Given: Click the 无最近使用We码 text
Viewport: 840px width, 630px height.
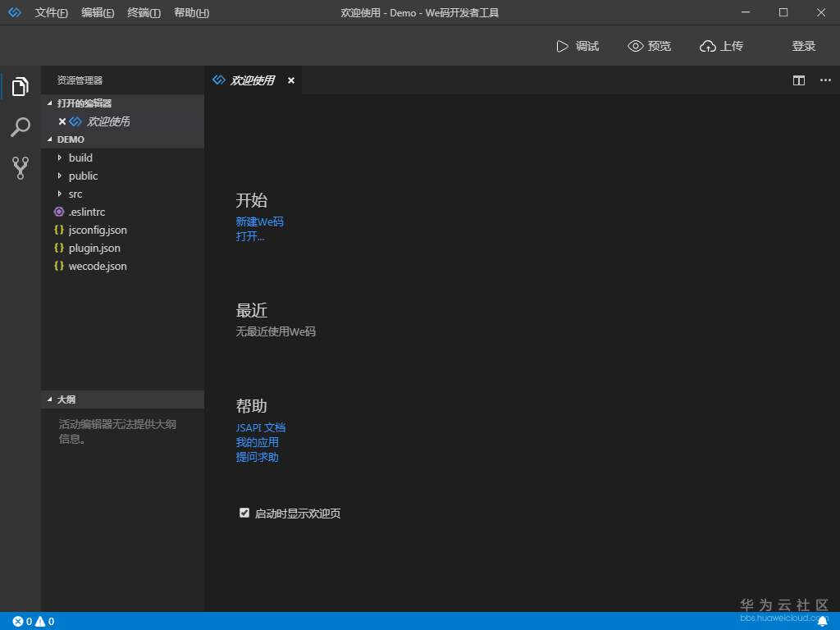Looking at the screenshot, I should coord(276,331).
